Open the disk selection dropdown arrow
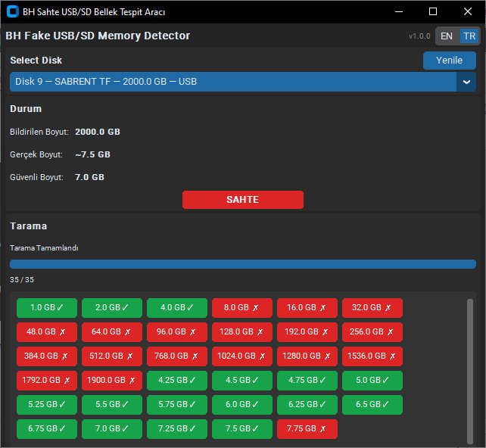The width and height of the screenshot is (486, 448). click(x=466, y=82)
